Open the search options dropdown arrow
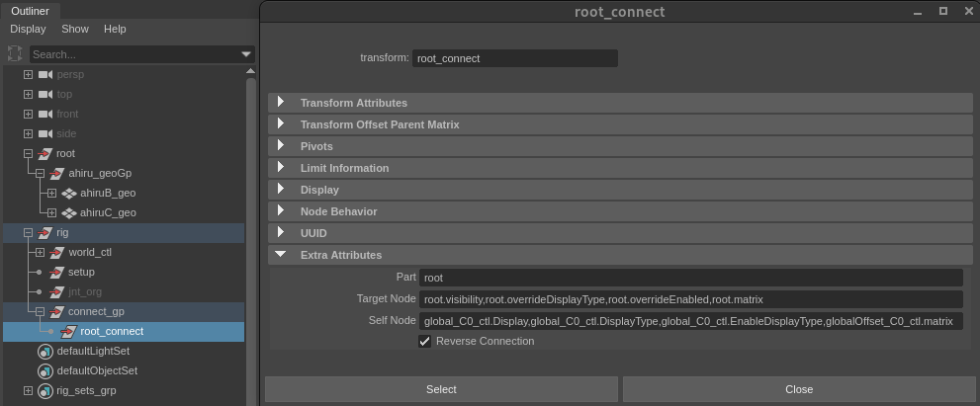 [x=246, y=54]
